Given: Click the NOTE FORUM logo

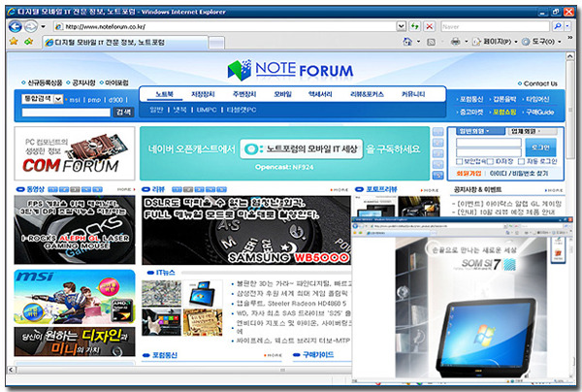Looking at the screenshot, I should pos(290,70).
